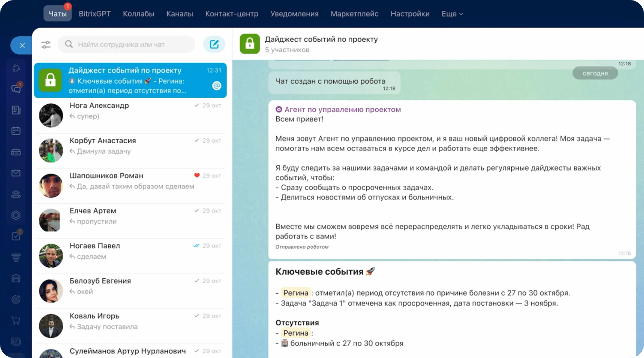
Task: Open the chat bubbles icon in sidebar
Action: click(x=16, y=89)
